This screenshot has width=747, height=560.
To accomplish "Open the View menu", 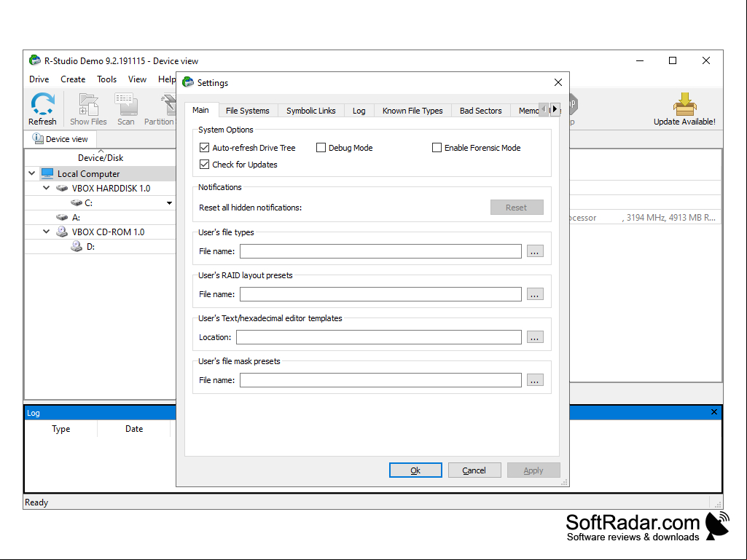I will coord(137,79).
